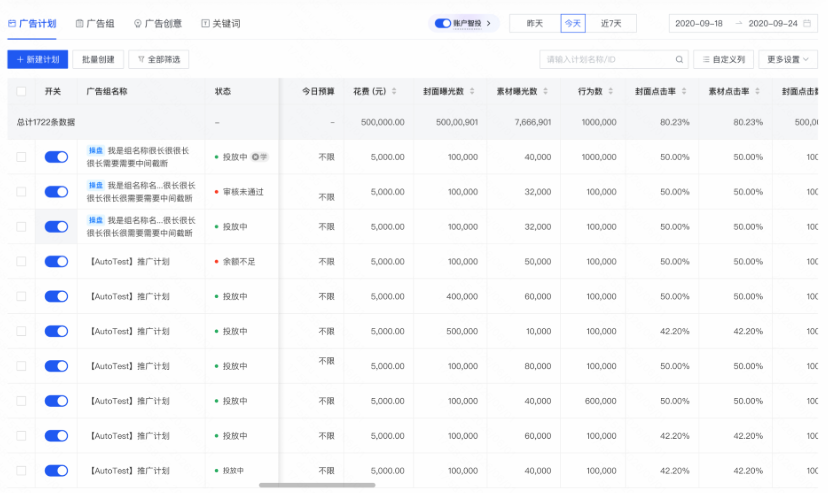Check the 余额不足 row checkbox
This screenshot has height=493, width=828.
click(x=21, y=261)
